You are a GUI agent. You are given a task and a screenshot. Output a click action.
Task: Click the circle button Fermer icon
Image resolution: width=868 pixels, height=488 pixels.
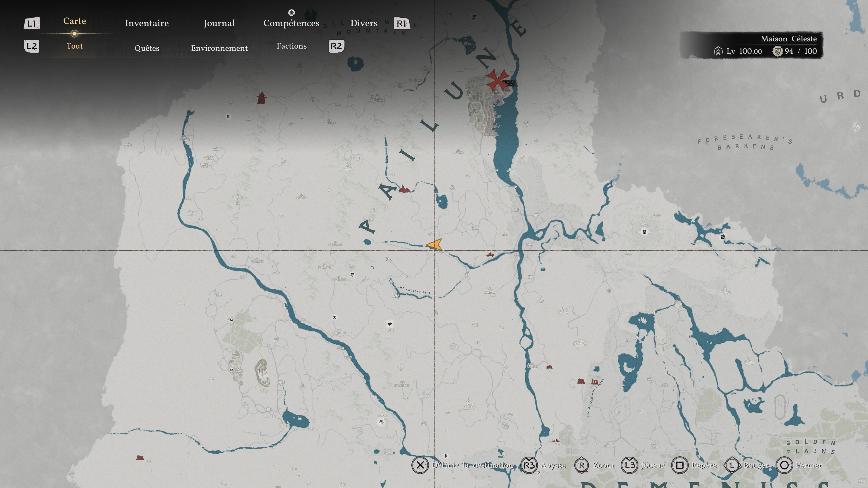click(x=784, y=465)
